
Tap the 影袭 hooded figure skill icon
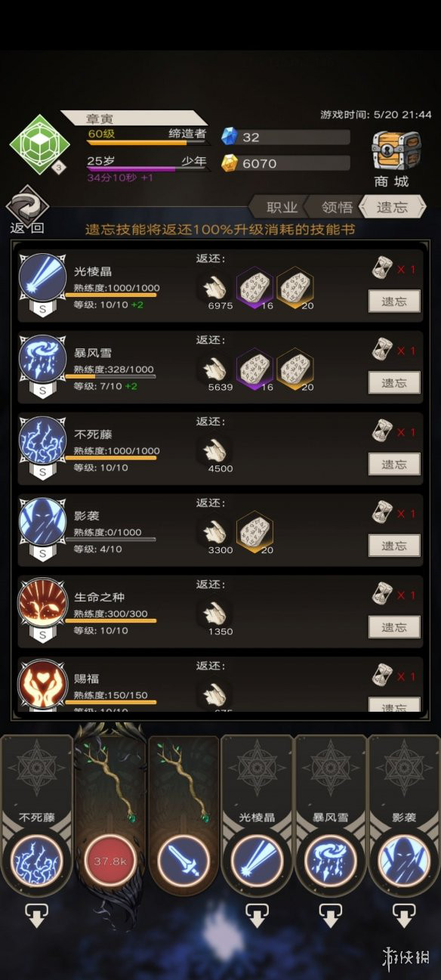pos(42,522)
